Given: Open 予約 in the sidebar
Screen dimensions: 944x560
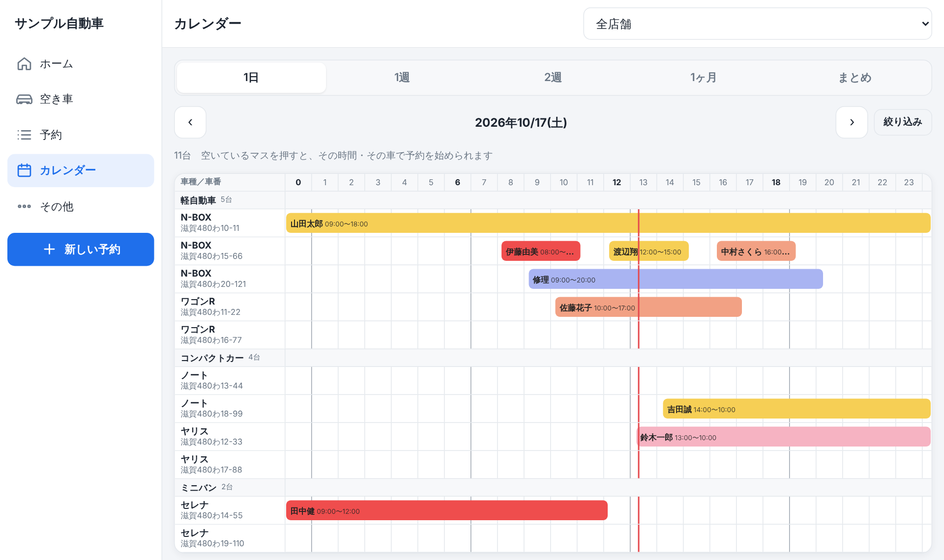Looking at the screenshot, I should click(81, 135).
